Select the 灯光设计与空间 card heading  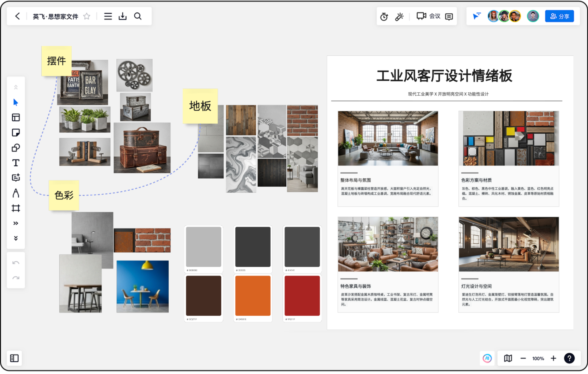tap(477, 286)
